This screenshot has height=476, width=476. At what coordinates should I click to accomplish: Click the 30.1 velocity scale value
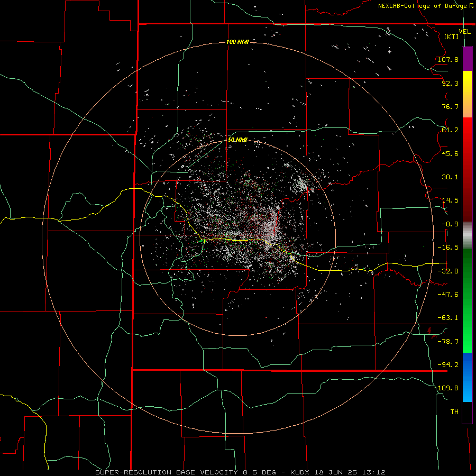pyautogui.click(x=450, y=177)
